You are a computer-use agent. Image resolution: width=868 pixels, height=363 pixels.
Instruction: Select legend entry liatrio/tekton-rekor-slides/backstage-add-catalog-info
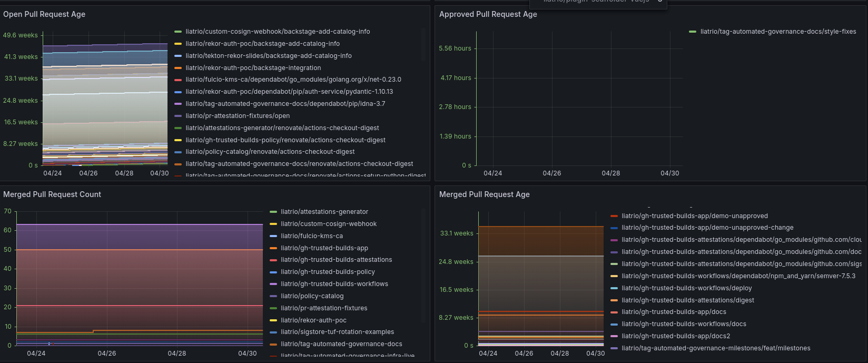[269, 56]
